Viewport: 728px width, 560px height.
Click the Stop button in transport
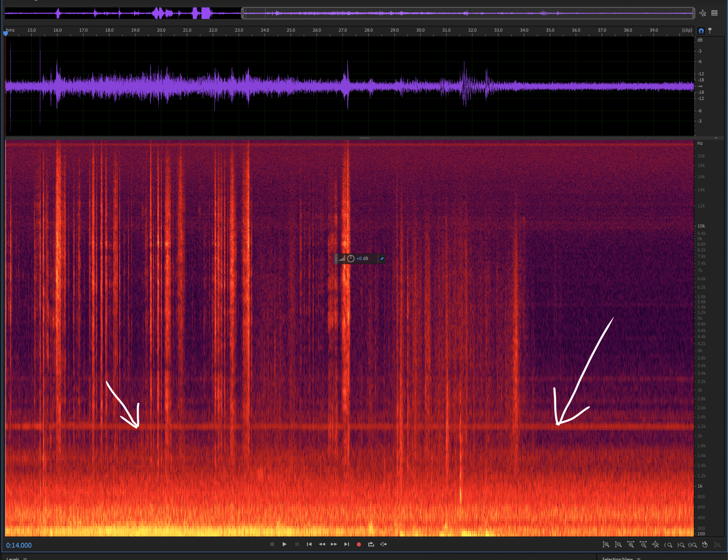click(x=272, y=544)
